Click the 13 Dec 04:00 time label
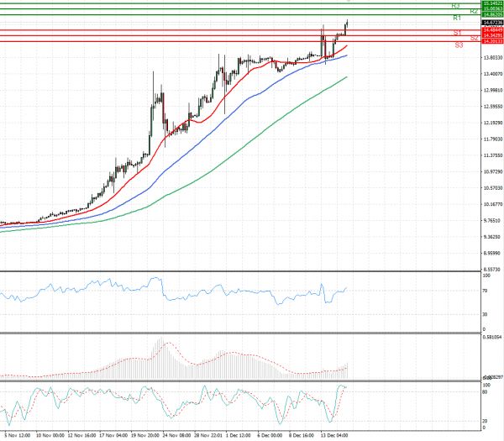The width and height of the screenshot is (504, 441). [334, 435]
